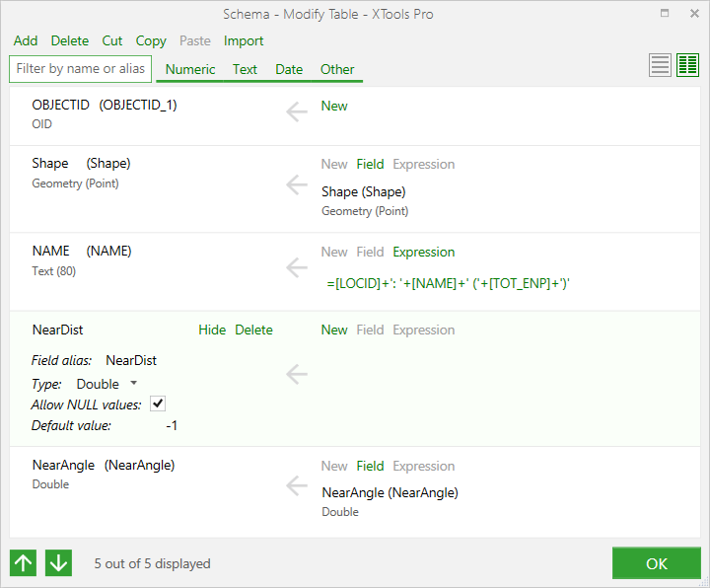Switch to compact list view icon

660,65
